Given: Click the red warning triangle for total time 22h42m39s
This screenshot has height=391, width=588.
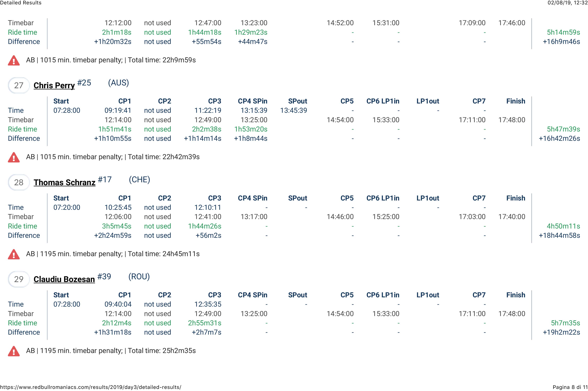Looking at the screenshot, I should pos(14,157).
